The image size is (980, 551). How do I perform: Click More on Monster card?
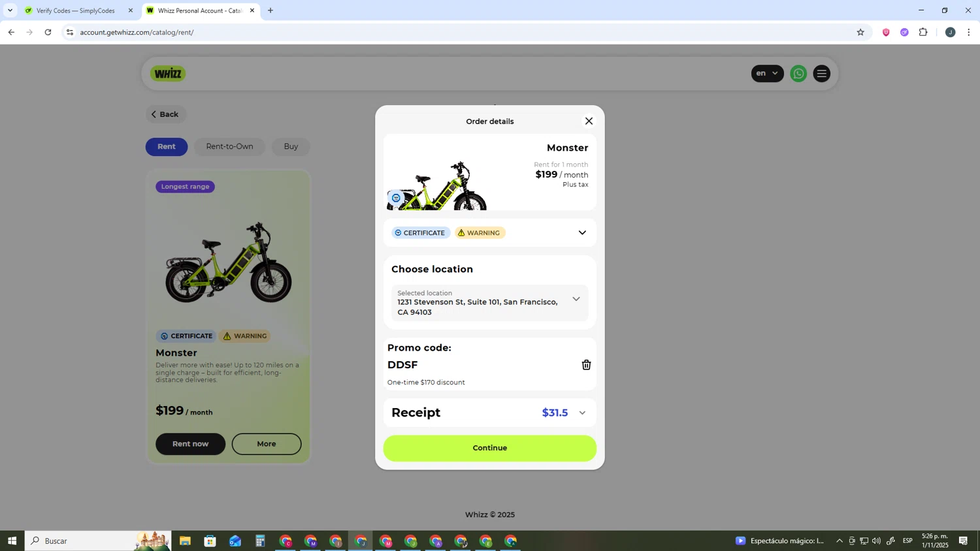[267, 444]
